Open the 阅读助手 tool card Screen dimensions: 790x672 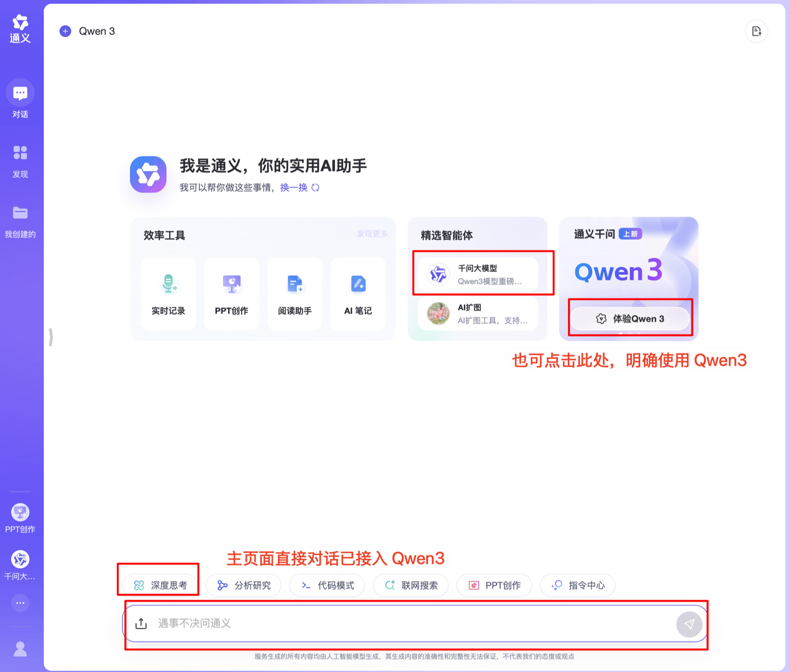[x=295, y=294]
